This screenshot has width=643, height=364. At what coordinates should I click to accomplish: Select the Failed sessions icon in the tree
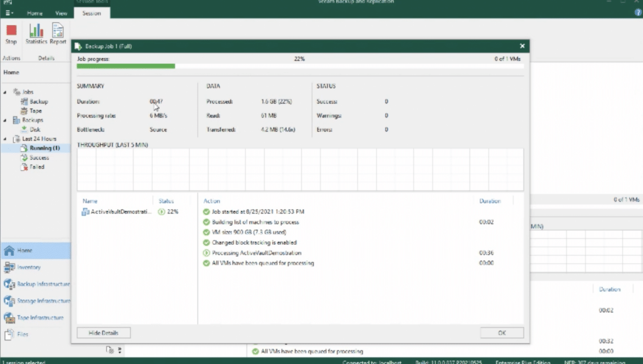[x=24, y=167]
